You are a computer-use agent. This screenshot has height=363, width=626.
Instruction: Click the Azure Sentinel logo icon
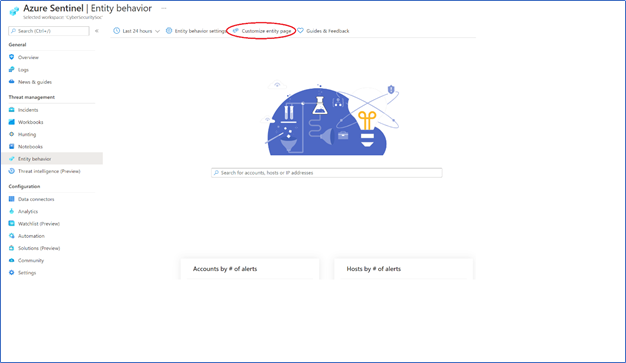coord(14,12)
